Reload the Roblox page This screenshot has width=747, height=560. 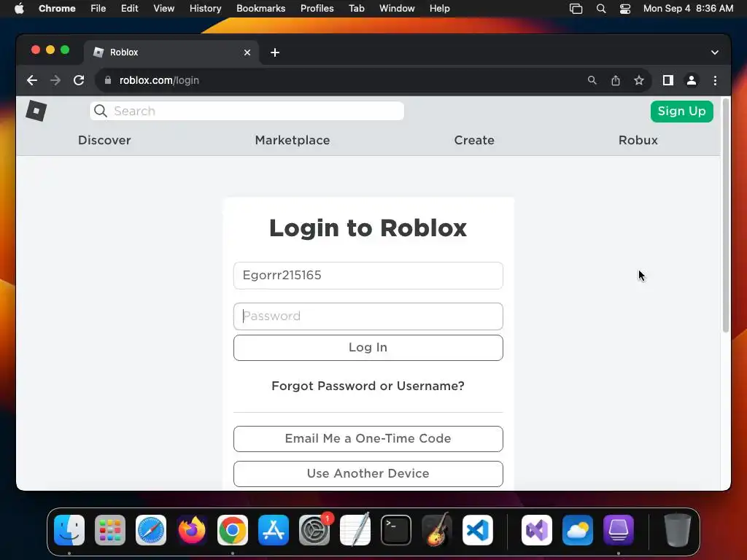(79, 80)
